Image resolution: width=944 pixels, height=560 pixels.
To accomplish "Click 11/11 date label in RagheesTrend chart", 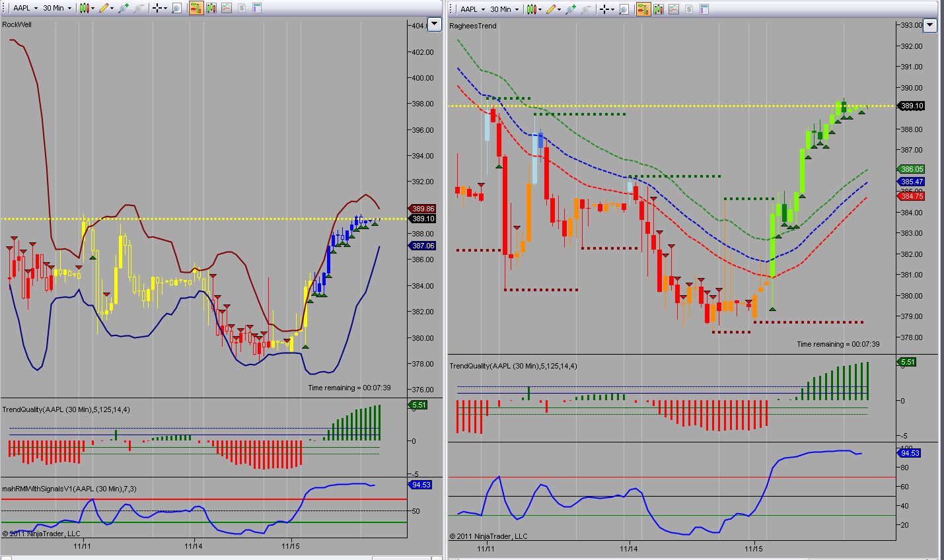I will pyautogui.click(x=486, y=549).
